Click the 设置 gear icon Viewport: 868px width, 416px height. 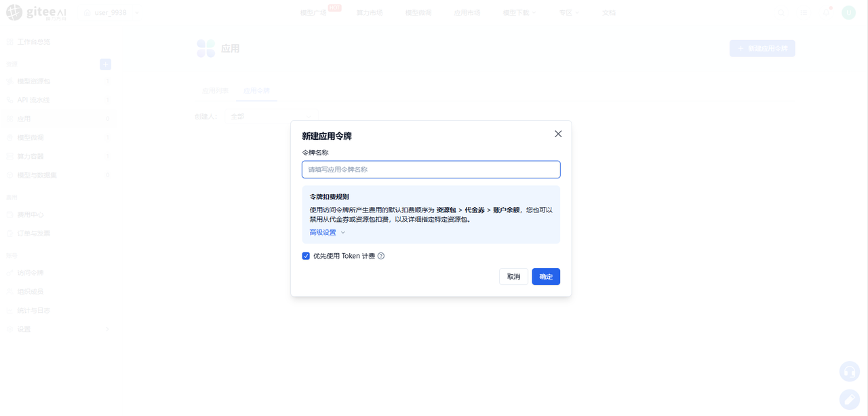point(9,329)
